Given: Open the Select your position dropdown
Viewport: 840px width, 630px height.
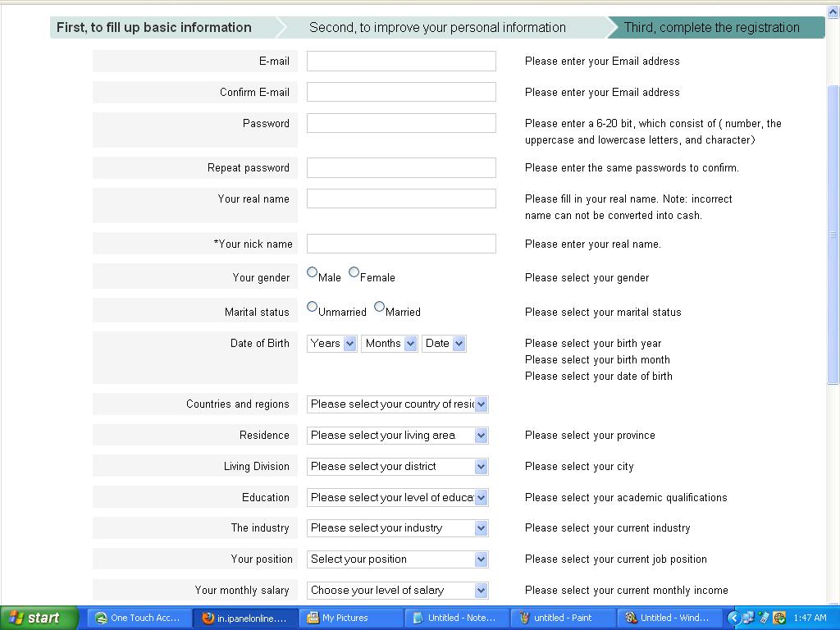Looking at the screenshot, I should click(x=398, y=559).
